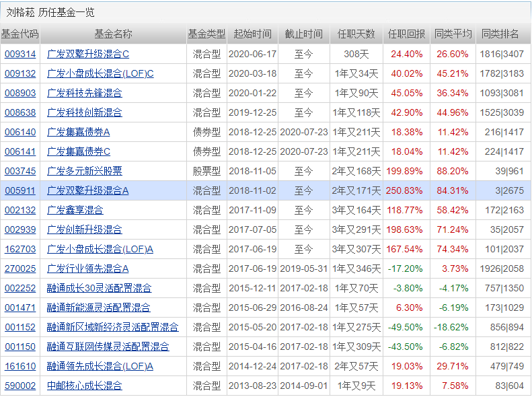532x397 pixels.
Task: Open fund code link 161610
Action: [20, 367]
